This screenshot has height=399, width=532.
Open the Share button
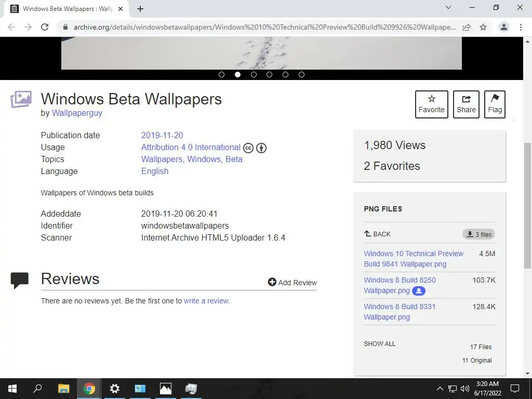(466, 104)
